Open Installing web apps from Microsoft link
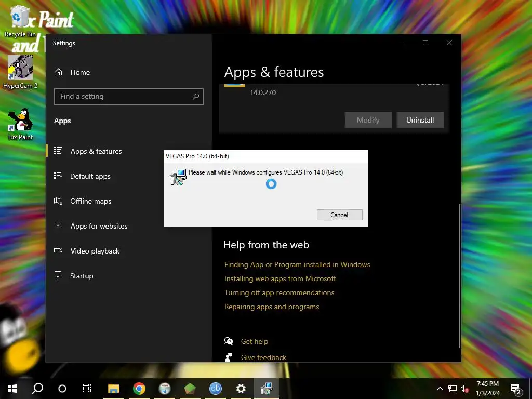This screenshot has width=532, height=399. pos(280,278)
